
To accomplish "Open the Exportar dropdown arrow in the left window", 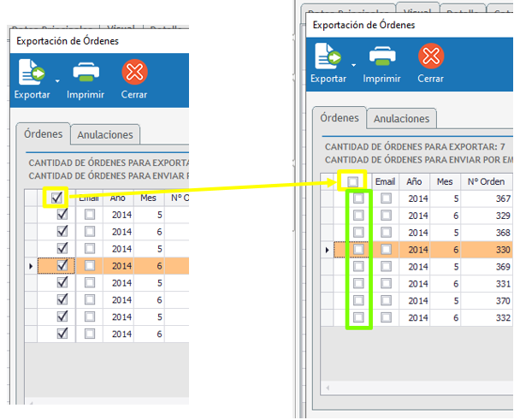I will 57,81.
